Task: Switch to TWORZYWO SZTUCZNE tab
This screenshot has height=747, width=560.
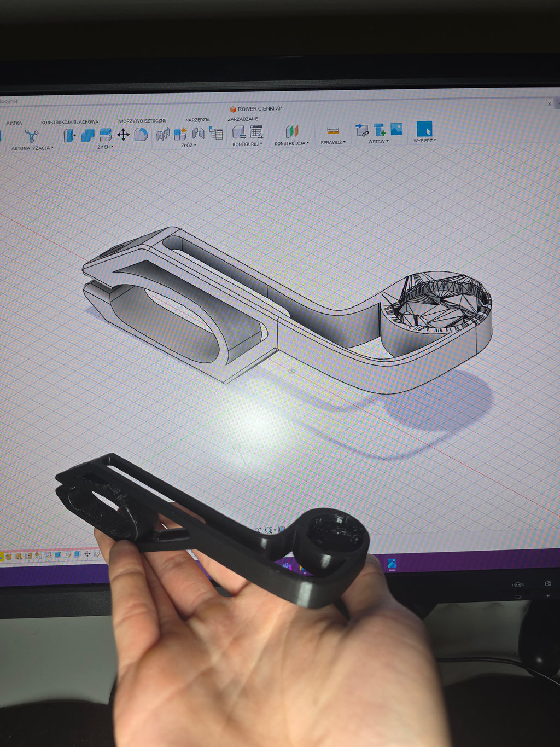Action: pyautogui.click(x=141, y=121)
